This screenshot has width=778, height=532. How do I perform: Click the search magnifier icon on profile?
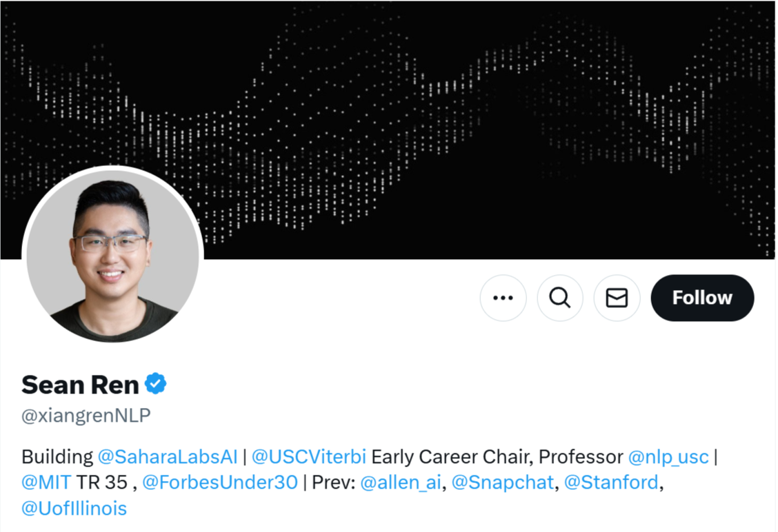(x=559, y=298)
